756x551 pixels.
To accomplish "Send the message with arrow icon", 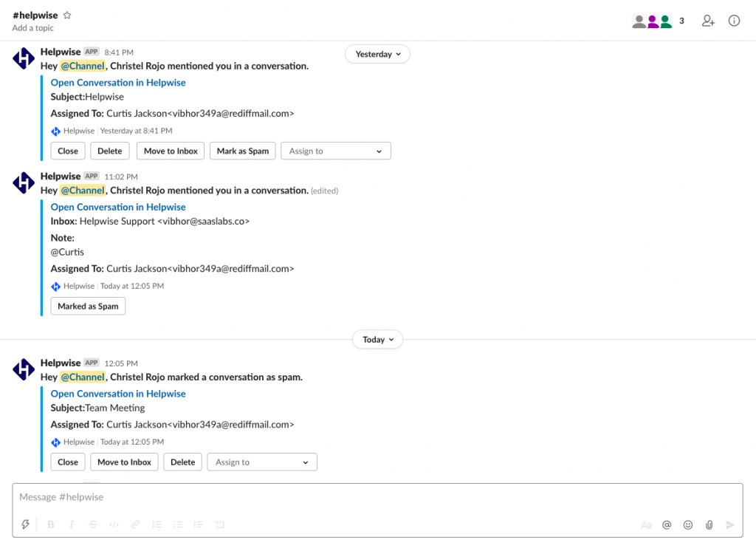I will tap(730, 524).
